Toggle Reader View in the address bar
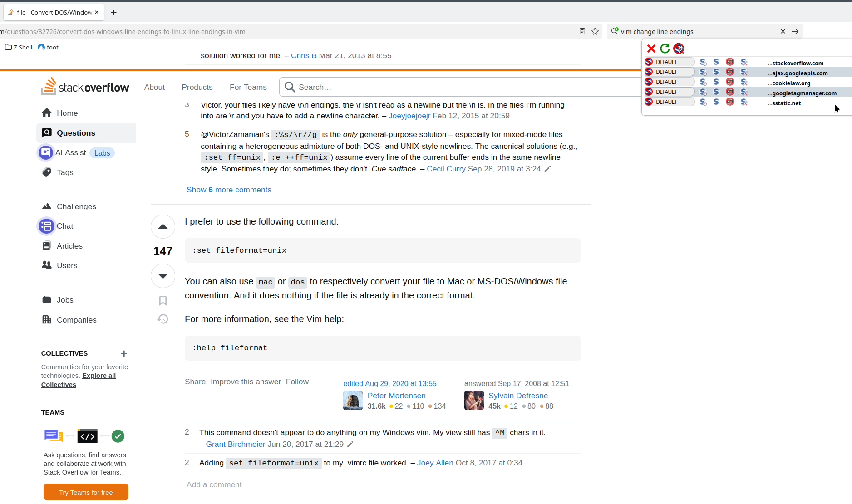852x504 pixels. (x=582, y=31)
